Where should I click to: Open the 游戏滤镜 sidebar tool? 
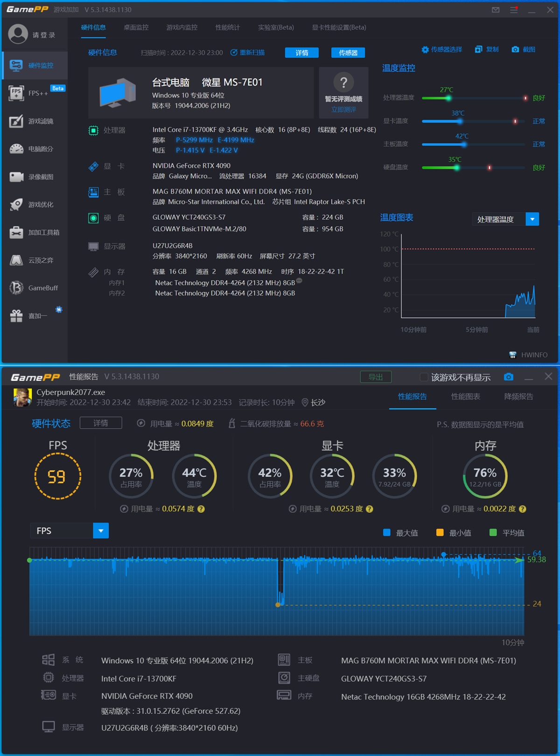tap(35, 121)
